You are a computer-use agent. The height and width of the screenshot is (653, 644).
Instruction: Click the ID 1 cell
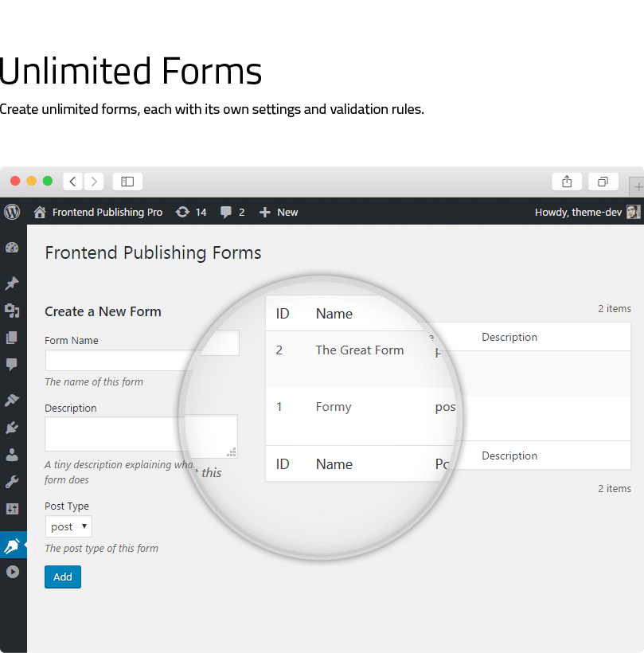tap(279, 407)
